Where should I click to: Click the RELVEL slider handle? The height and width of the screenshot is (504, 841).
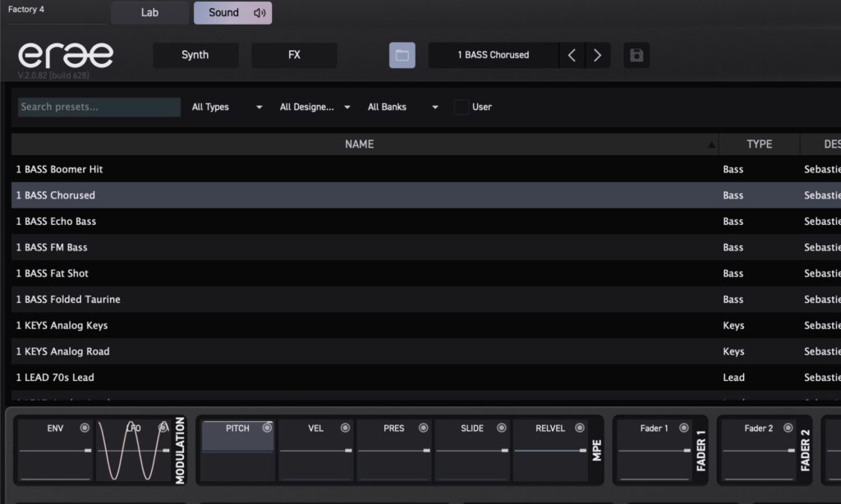(x=583, y=451)
